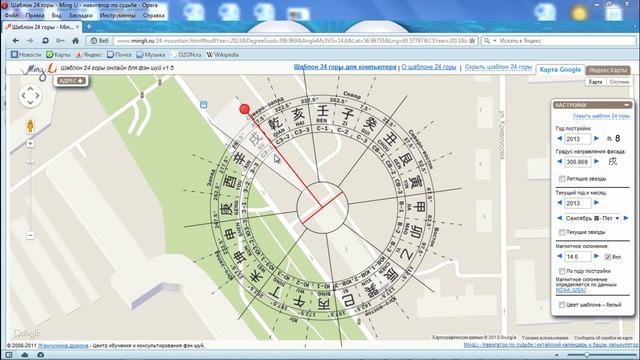Zoom out the map with minus button
Image resolution: width=640 pixels, height=360 pixels.
point(30,236)
